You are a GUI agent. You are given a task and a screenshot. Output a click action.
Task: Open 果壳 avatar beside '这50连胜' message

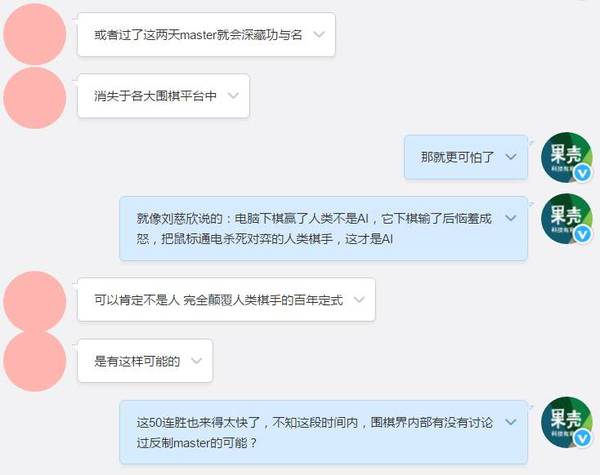(x=567, y=422)
